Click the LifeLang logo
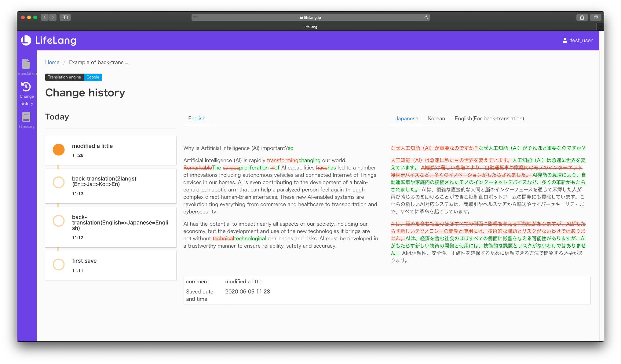621x364 pixels. [x=49, y=40]
